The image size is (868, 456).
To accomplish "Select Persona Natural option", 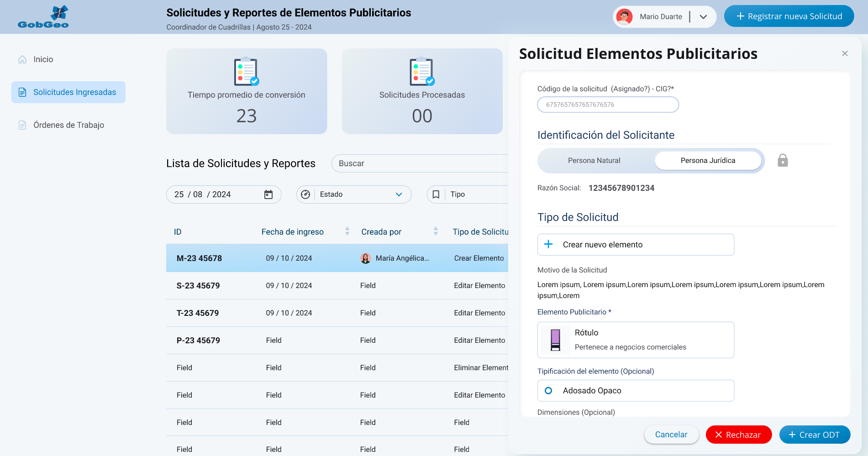I will pyautogui.click(x=594, y=161).
